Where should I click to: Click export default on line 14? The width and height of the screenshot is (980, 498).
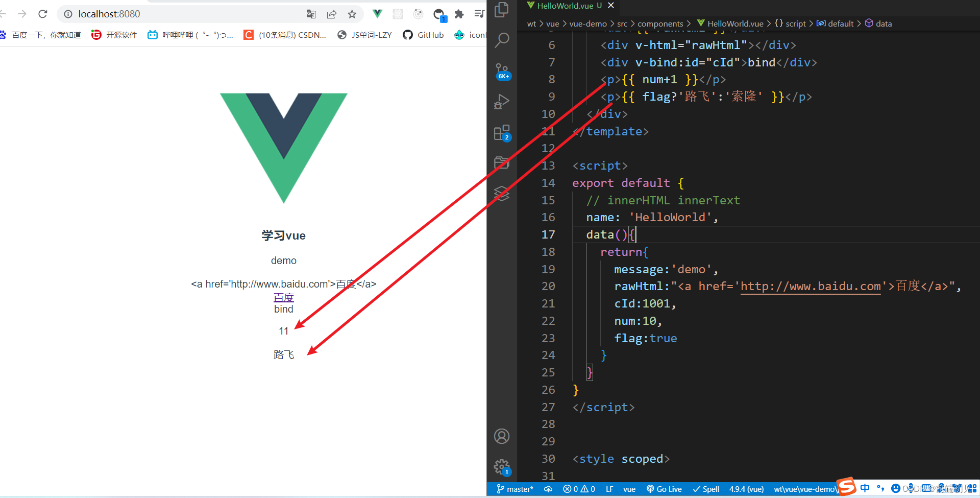[621, 183]
